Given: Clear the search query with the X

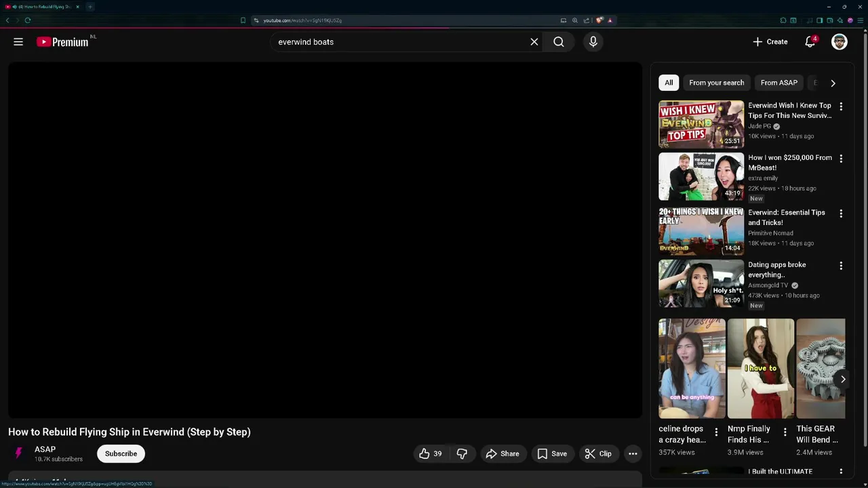Looking at the screenshot, I should pyautogui.click(x=534, y=42).
